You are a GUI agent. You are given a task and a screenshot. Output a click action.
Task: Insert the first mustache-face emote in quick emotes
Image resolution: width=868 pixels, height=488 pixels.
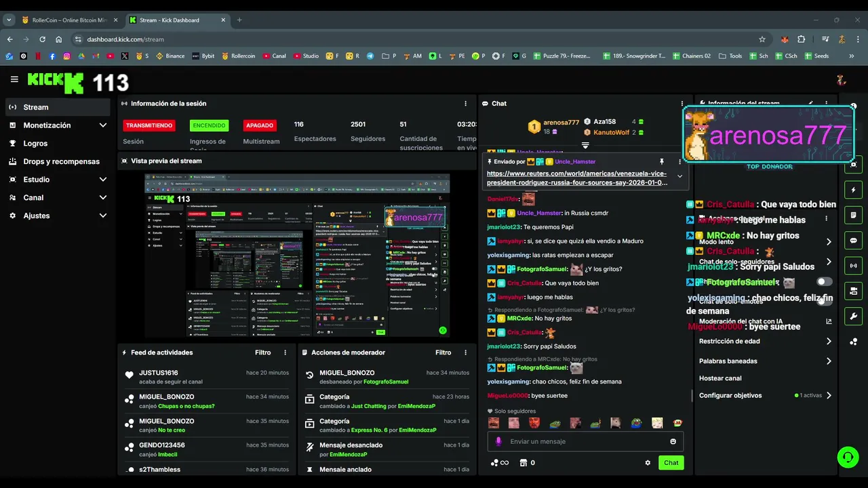tap(494, 423)
